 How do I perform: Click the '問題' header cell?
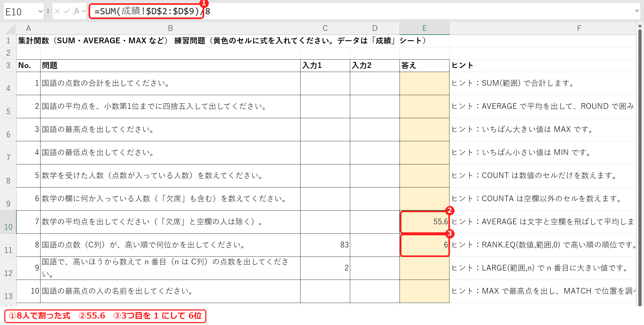(x=170, y=66)
